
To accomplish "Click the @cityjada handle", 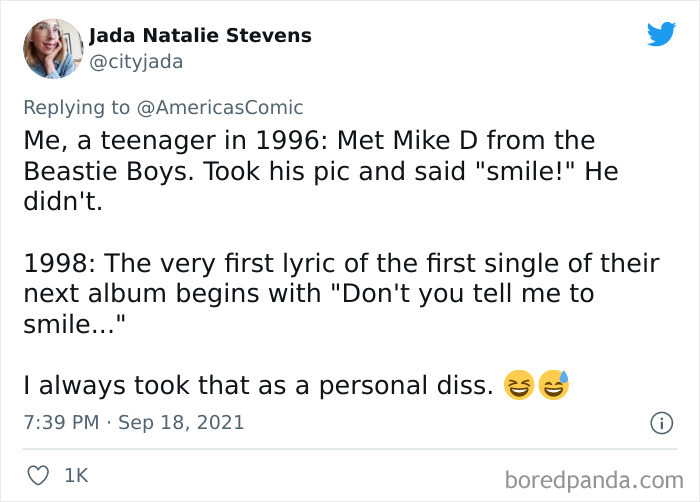I will [x=136, y=61].
